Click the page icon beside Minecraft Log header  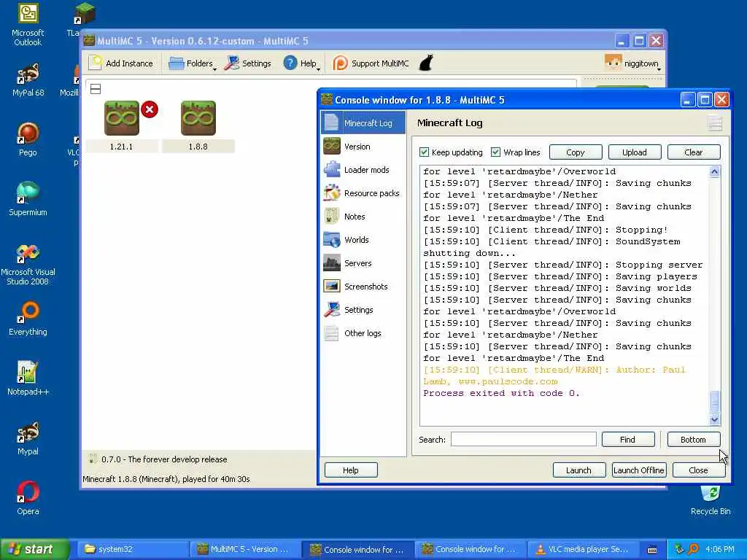tap(715, 122)
